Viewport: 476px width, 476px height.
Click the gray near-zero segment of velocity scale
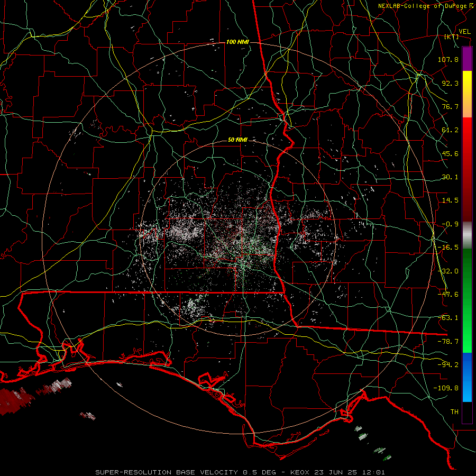[x=467, y=235]
